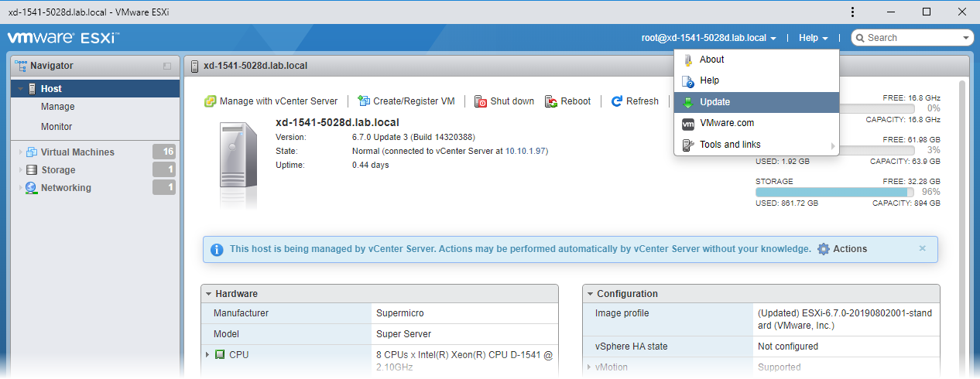Open Actions in the vCenter notice
The height and width of the screenshot is (379, 980).
(x=842, y=249)
